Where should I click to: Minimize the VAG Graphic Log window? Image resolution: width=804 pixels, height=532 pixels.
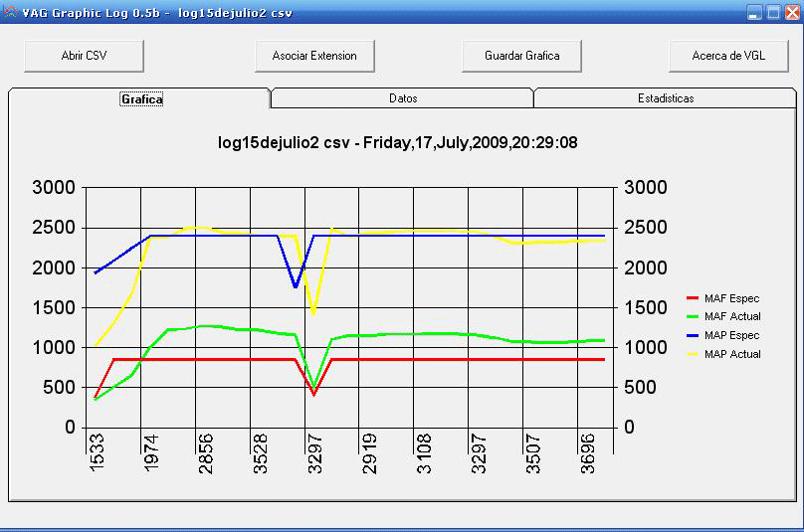pos(754,13)
